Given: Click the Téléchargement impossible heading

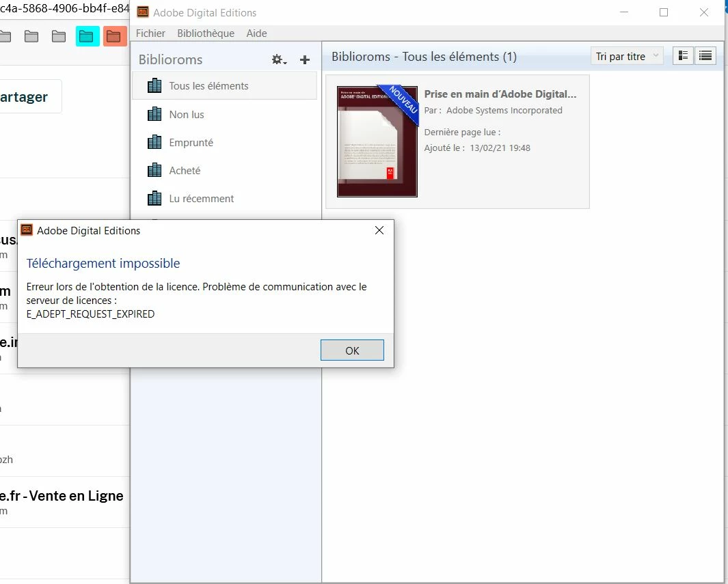Looking at the screenshot, I should 103,263.
